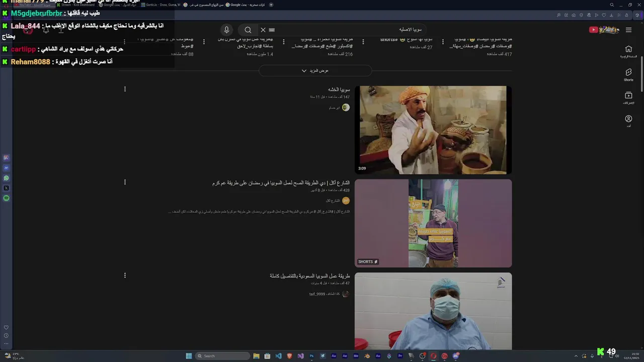Open browser tab search magnifier
Screen dimensions: 644x362
click(x=612, y=5)
